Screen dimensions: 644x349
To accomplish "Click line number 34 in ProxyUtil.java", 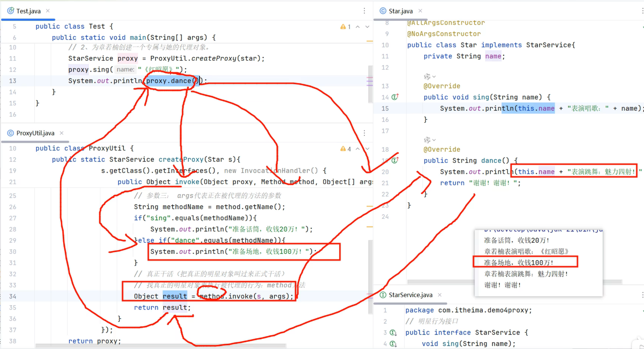I will pyautogui.click(x=13, y=296).
